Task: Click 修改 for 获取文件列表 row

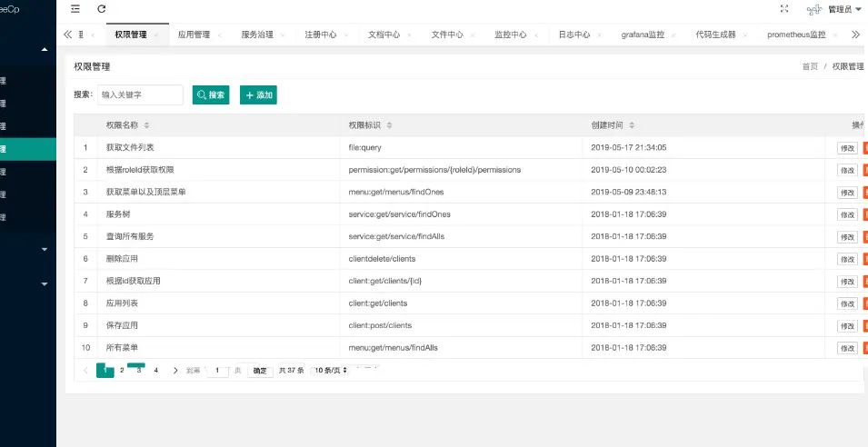Action: click(847, 148)
